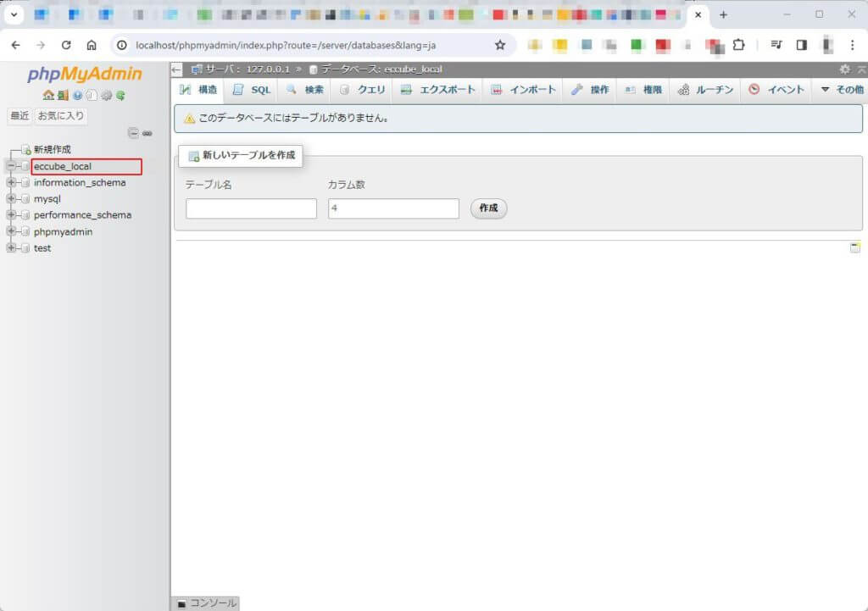Switch to the SQL tab
The height and width of the screenshot is (611, 868).
(x=252, y=90)
